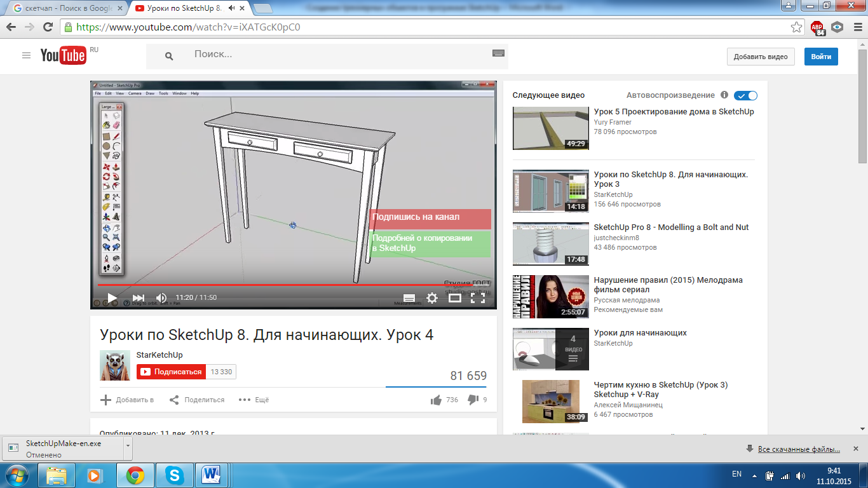Open a new browser tab
This screenshot has height=488, width=868.
(263, 9)
